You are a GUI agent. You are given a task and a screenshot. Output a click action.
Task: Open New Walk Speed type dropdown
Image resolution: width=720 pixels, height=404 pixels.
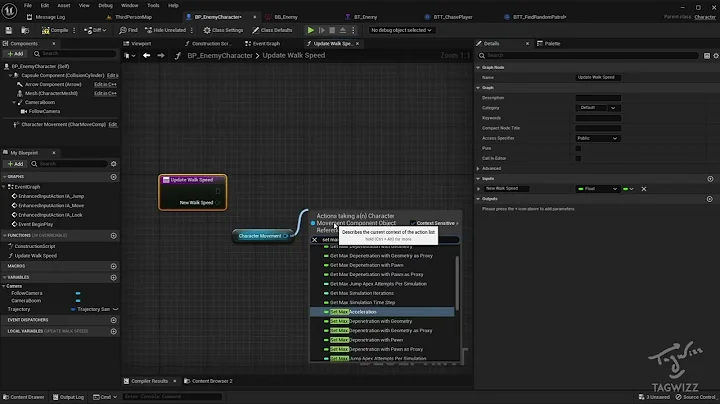[598, 189]
